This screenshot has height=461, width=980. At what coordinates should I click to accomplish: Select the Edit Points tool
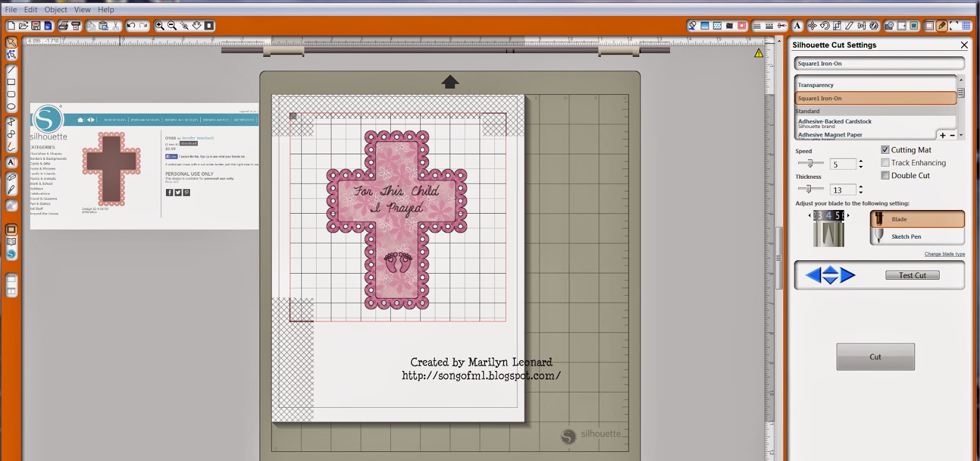(x=11, y=55)
